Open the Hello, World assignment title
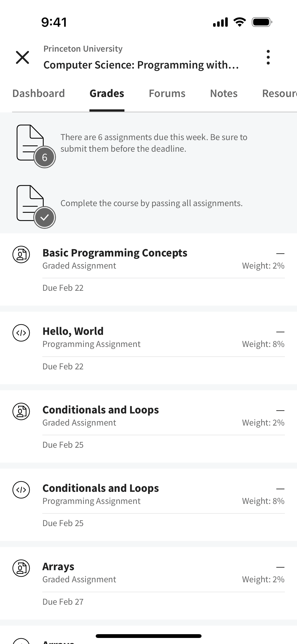The width and height of the screenshot is (297, 644). (x=73, y=331)
